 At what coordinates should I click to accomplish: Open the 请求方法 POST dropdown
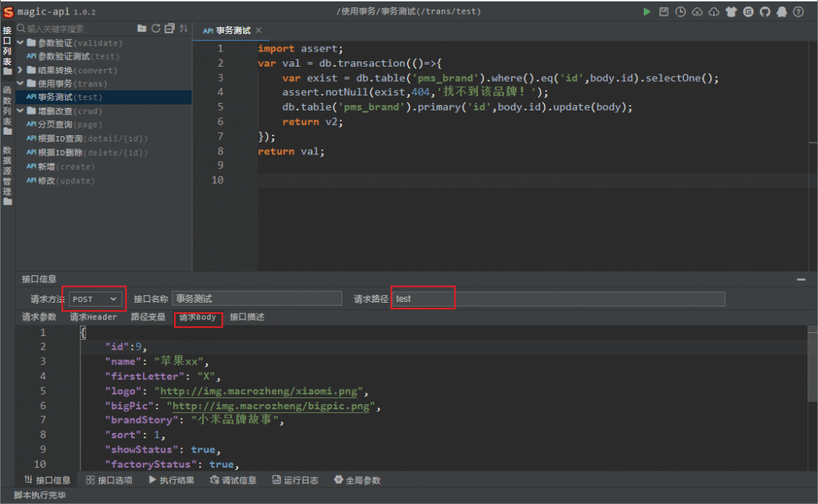point(95,299)
